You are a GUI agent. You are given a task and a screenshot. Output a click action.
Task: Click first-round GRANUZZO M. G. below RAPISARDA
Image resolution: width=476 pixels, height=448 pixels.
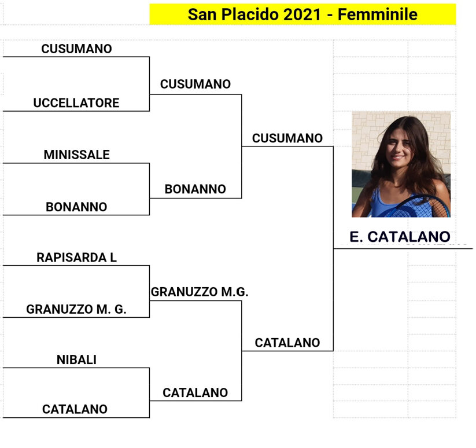(x=76, y=310)
